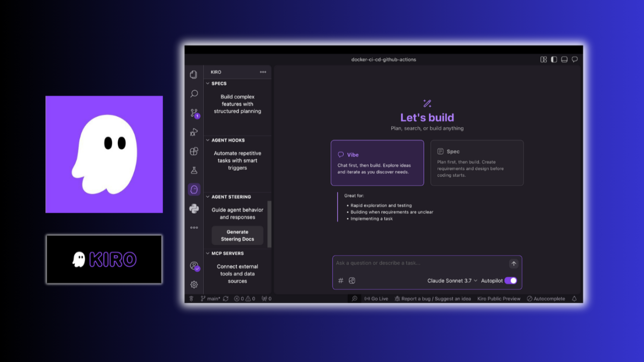Click 'Guide agent behavior and responses' text
This screenshot has height=362, width=644.
coord(237,213)
